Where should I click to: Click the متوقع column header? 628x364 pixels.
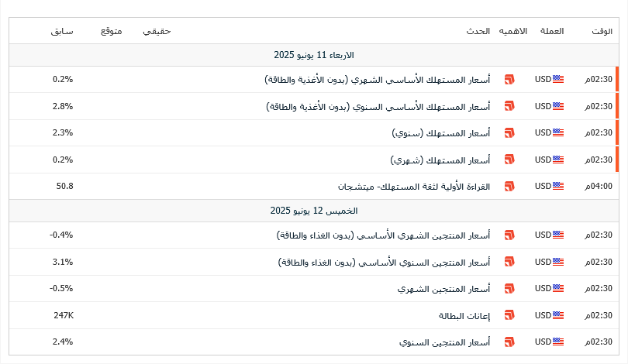point(112,31)
